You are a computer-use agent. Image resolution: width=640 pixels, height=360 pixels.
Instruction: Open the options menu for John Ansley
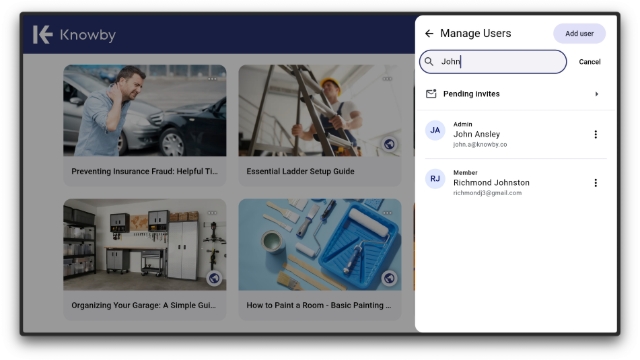[x=596, y=134]
